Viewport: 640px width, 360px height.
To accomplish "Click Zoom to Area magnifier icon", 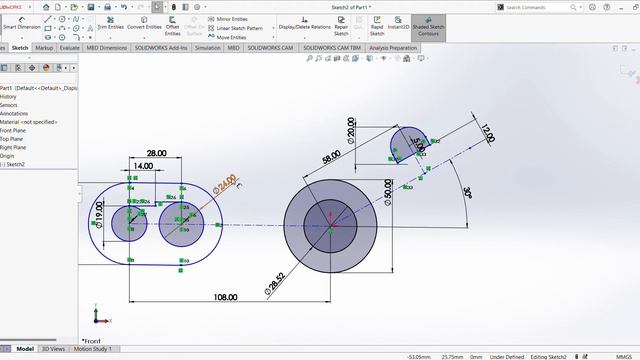I will coord(318,58).
